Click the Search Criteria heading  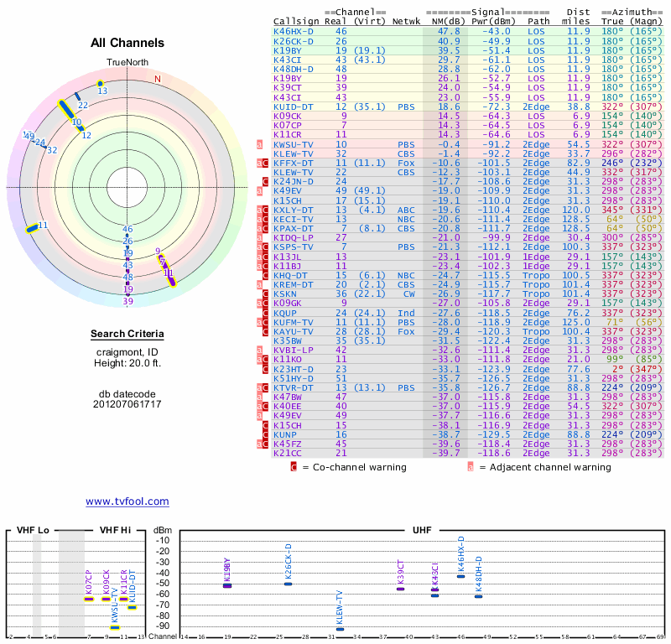click(127, 334)
